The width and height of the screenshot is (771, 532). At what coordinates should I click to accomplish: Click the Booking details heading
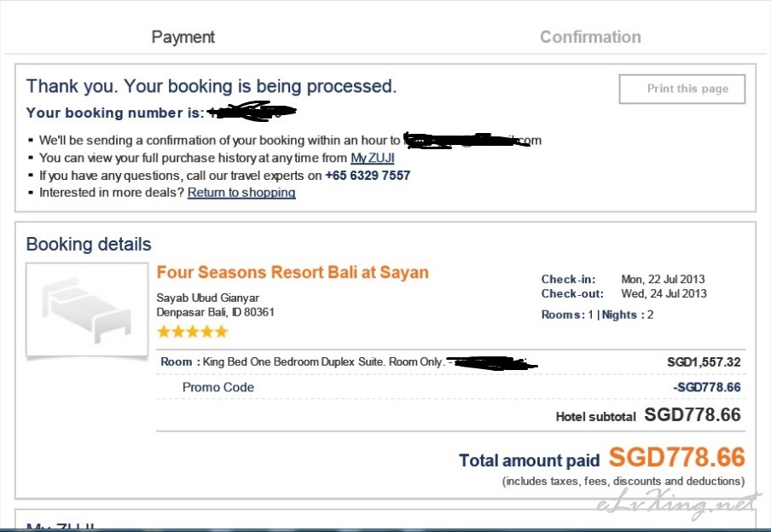click(89, 245)
